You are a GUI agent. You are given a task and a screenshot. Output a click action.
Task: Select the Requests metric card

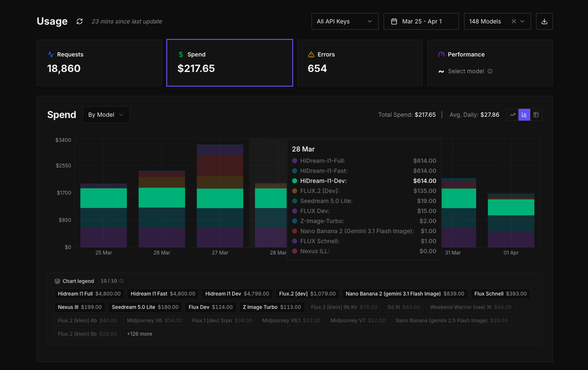coord(99,63)
